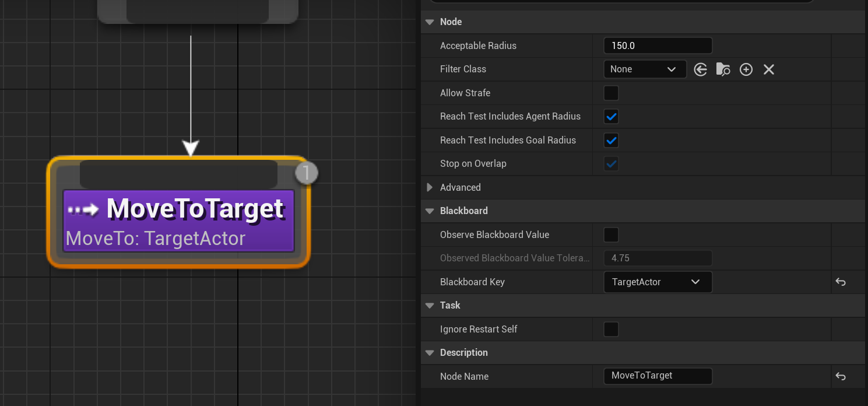Click the MoveTo: TargetActor description text

156,238
